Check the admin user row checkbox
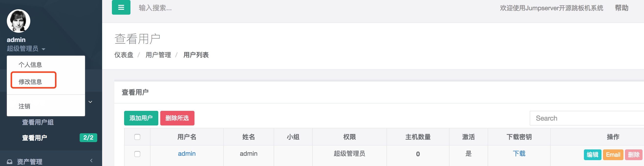This screenshot has height=166, width=644. 137,154
